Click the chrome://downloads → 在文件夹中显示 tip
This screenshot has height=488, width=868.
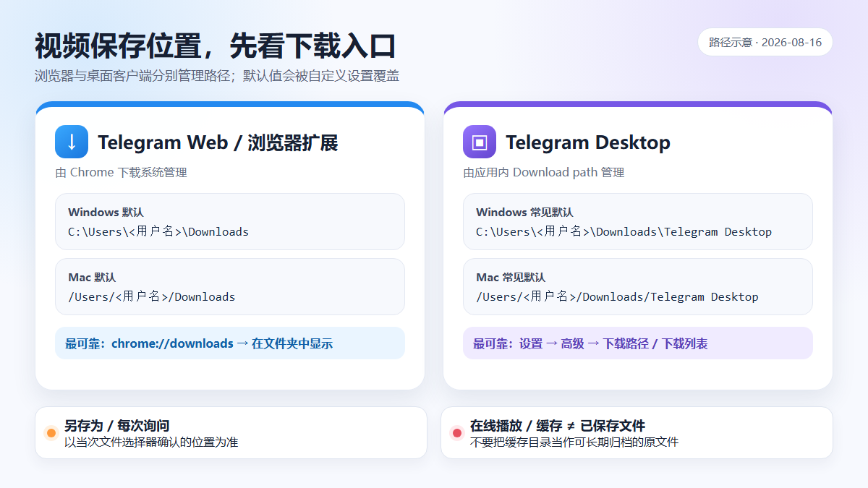click(x=230, y=343)
